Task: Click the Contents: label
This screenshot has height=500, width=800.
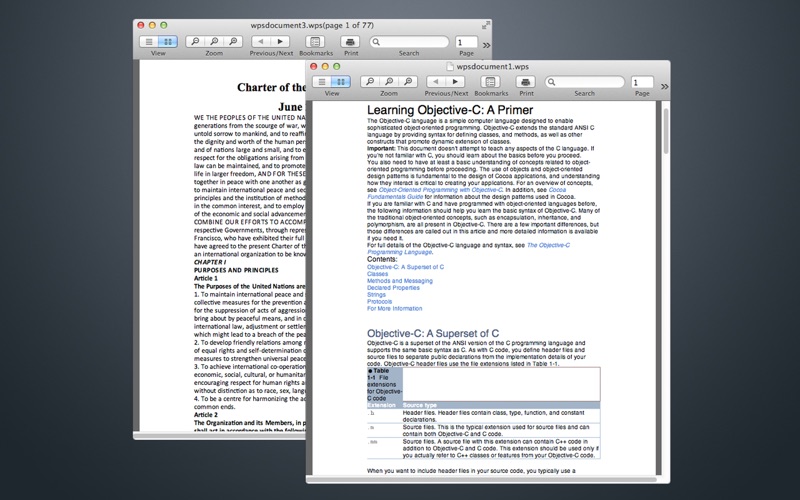Action: coord(382,259)
